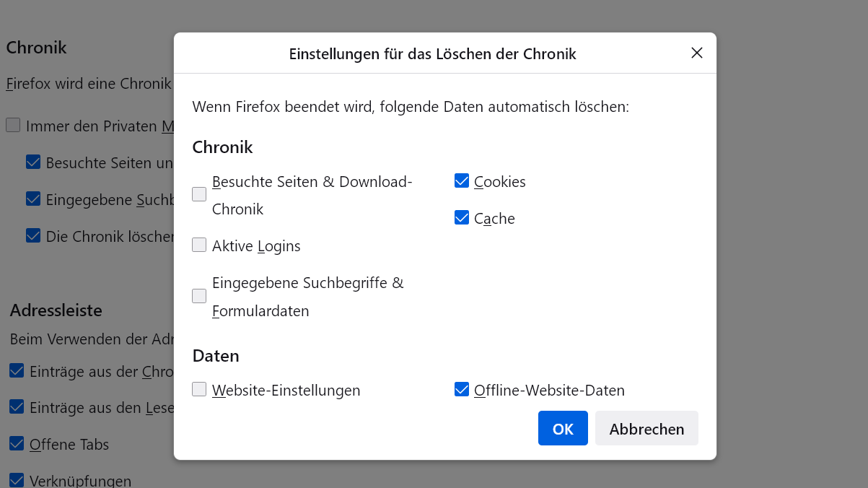Toggle Einträge aus der Chronik checkbox
868x488 pixels.
point(17,371)
